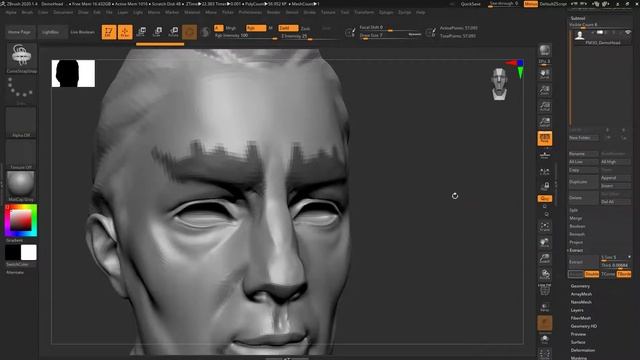Viewport: 640px width, 360px height.
Task: Click the Zoom3D icon in right shelf
Action: [x=544, y=258]
